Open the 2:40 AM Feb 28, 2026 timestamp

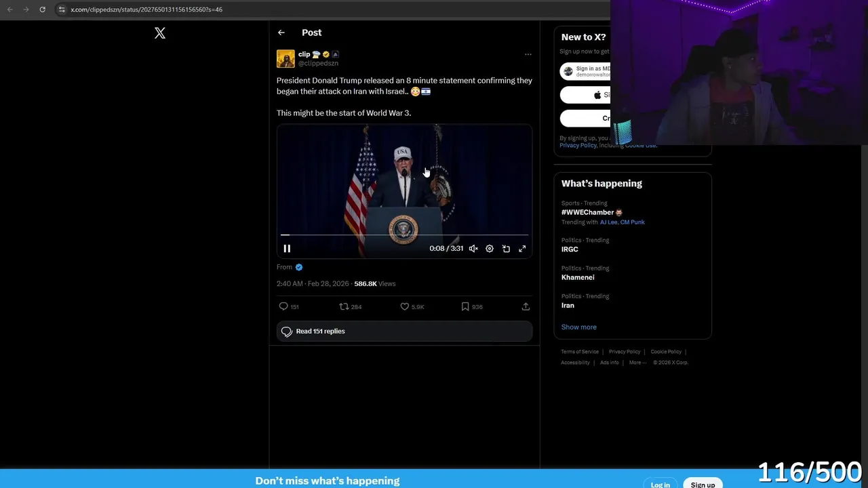(313, 284)
